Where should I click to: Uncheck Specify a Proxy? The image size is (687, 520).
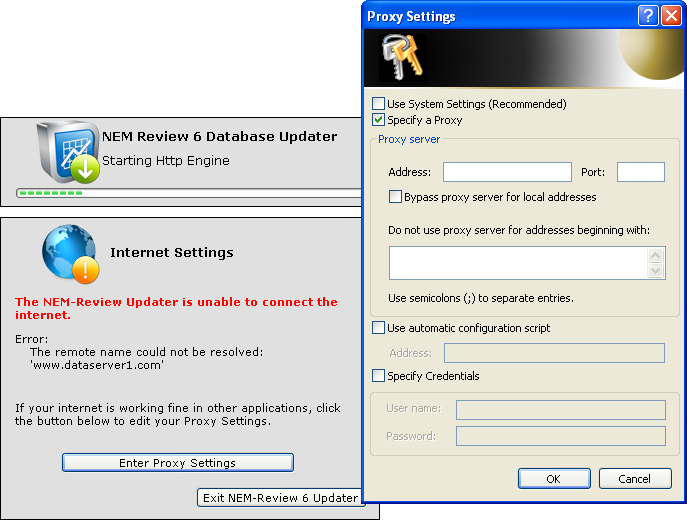pos(378,120)
